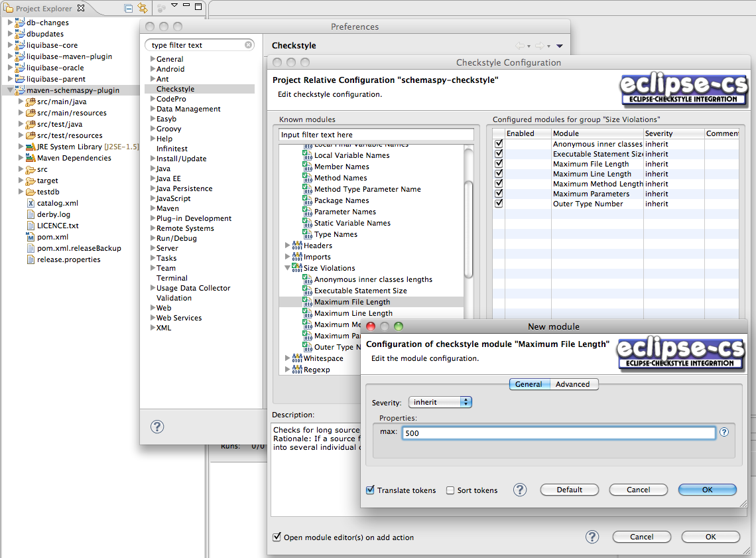Screen dimensions: 756x558
Task: Expand the Whitespace module group
Action: [287, 358]
